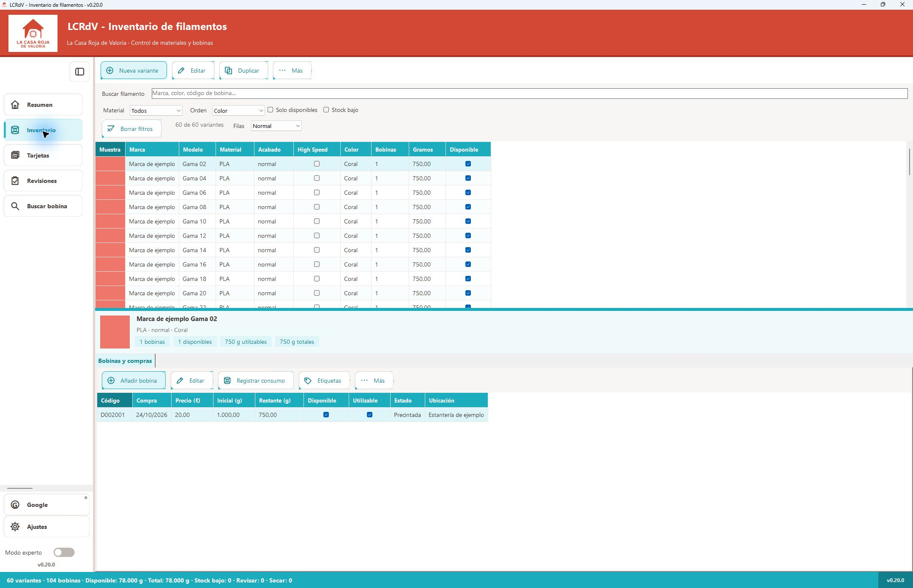Click the pencil icon on the lower Editar
Image resolution: width=913 pixels, height=588 pixels.
[180, 381]
